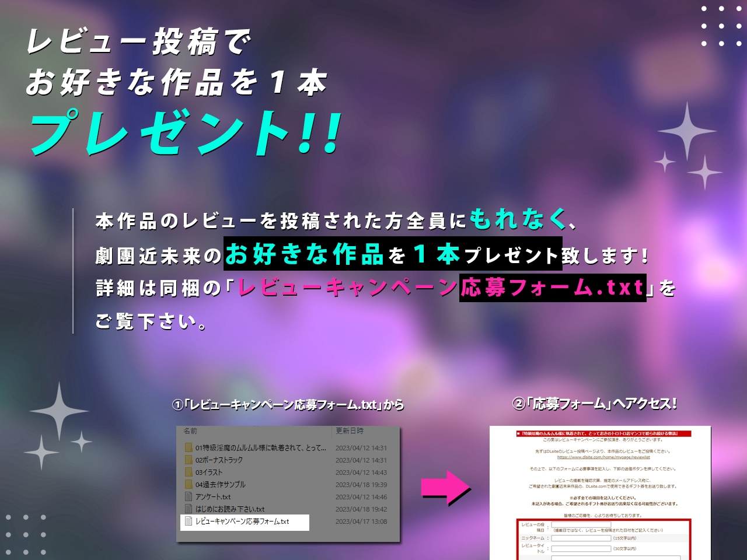Click the 2023/04/17 13:08 modified date

click(361, 521)
